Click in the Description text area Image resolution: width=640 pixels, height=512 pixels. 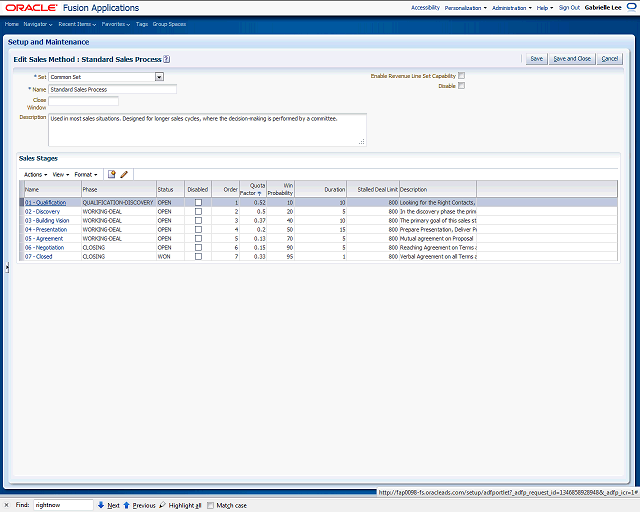tap(207, 130)
